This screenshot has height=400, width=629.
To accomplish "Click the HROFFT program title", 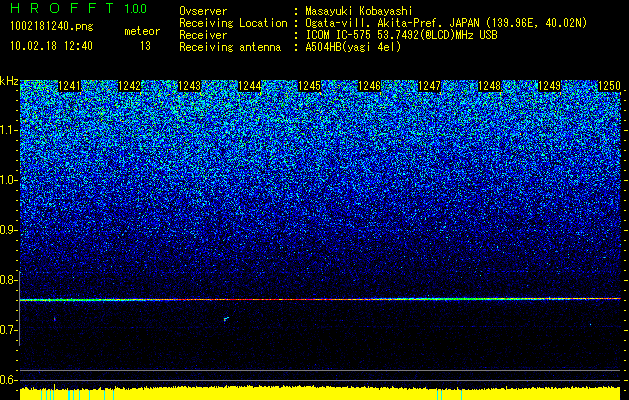I will point(62,8).
